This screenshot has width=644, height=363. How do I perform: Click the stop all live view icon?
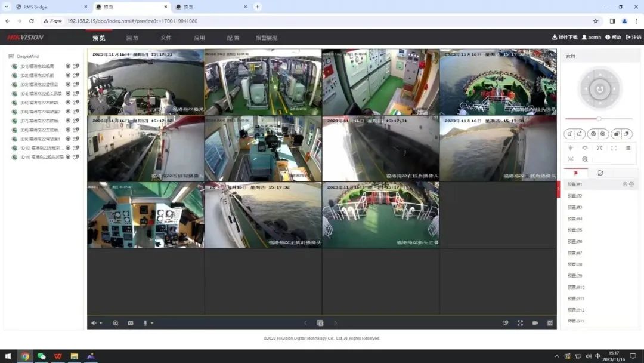point(320,323)
